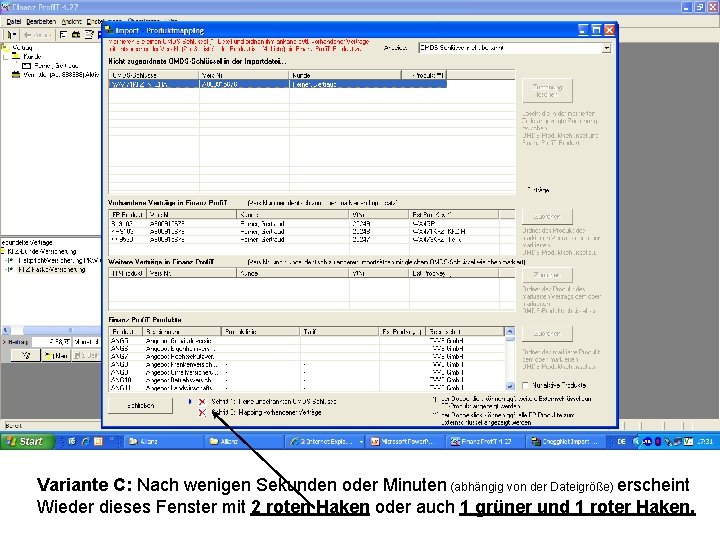Click the first toolbar icon in main window
This screenshot has width=720, height=540.
[x=11, y=35]
